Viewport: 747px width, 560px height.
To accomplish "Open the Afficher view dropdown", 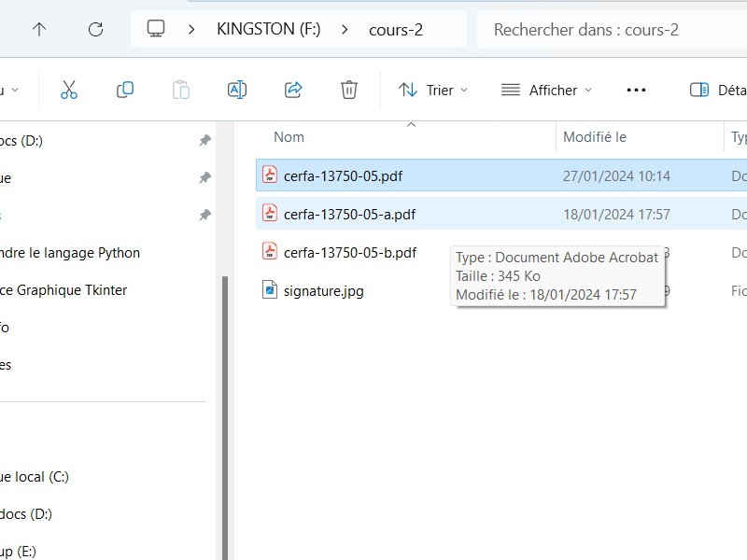I will [546, 90].
